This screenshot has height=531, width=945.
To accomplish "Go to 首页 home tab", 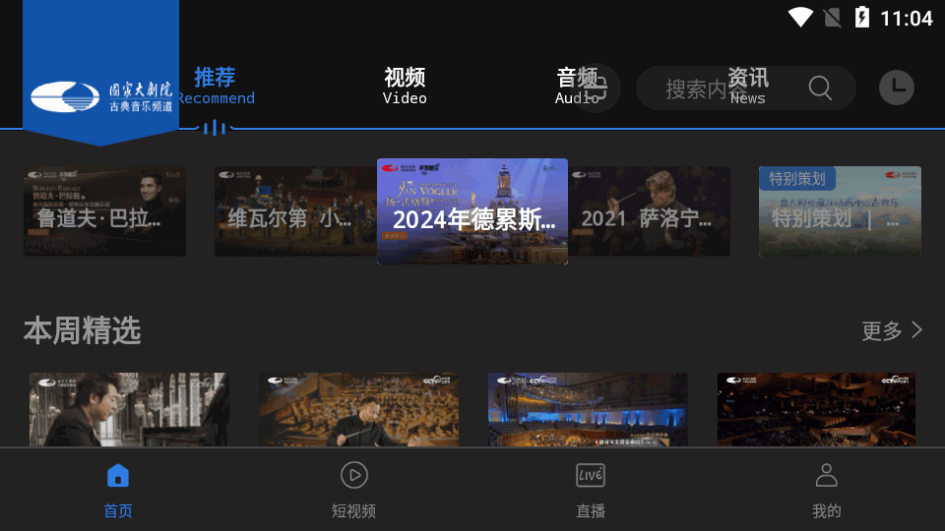I will (118, 491).
